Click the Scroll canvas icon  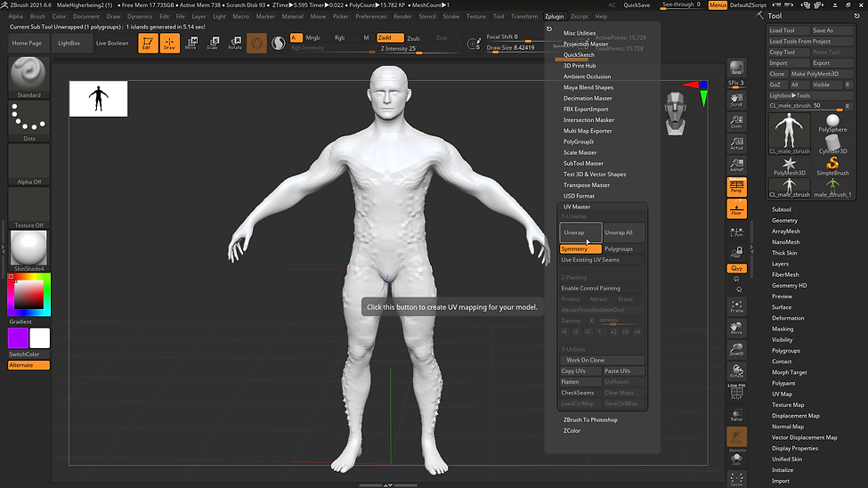click(x=736, y=100)
